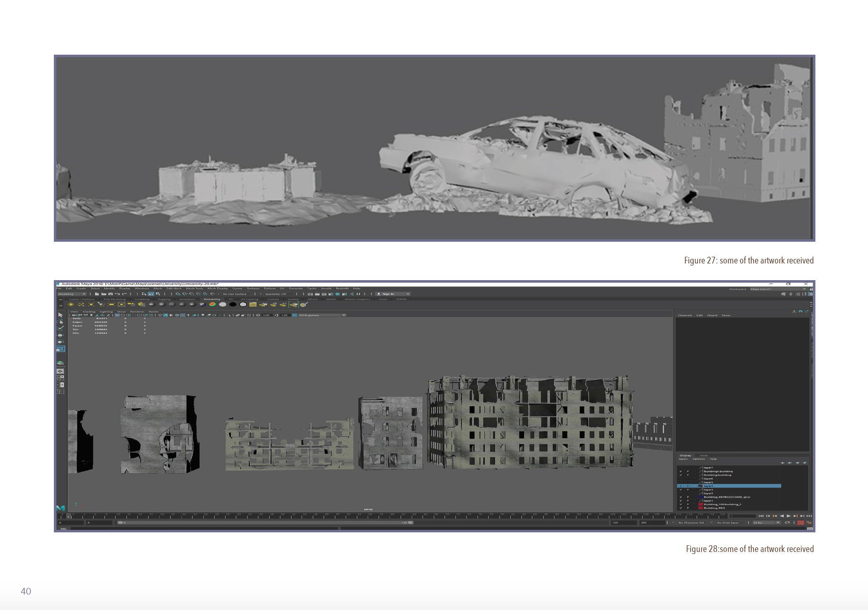Select the arrow Select tool
Image resolution: width=868 pixels, height=610 pixels.
click(61, 315)
